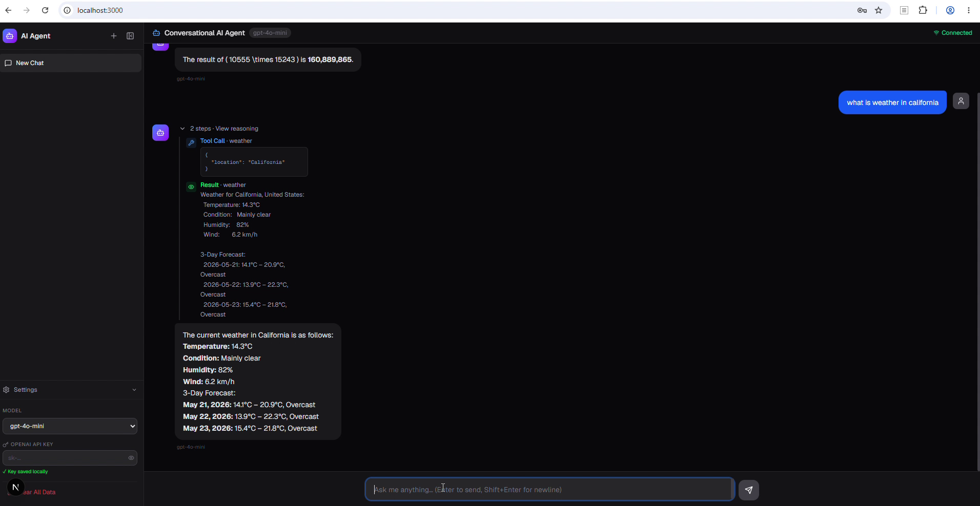Click the Settings header label
This screenshot has width=980, height=506.
26,390
